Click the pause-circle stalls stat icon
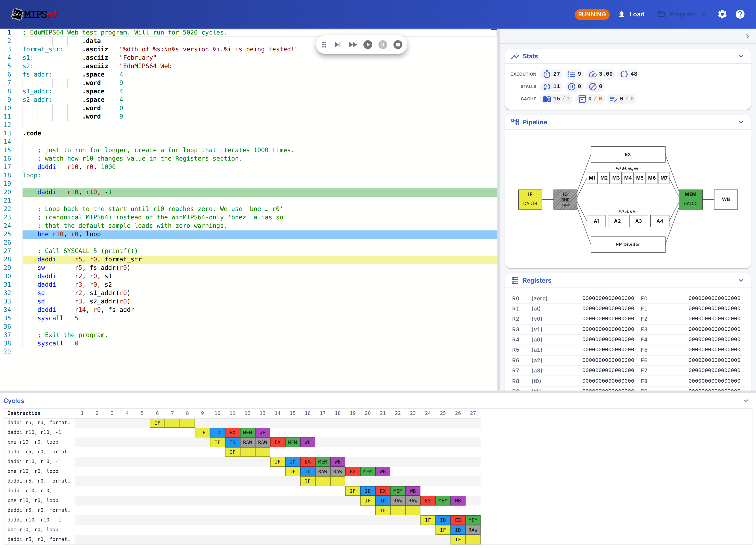 [571, 87]
